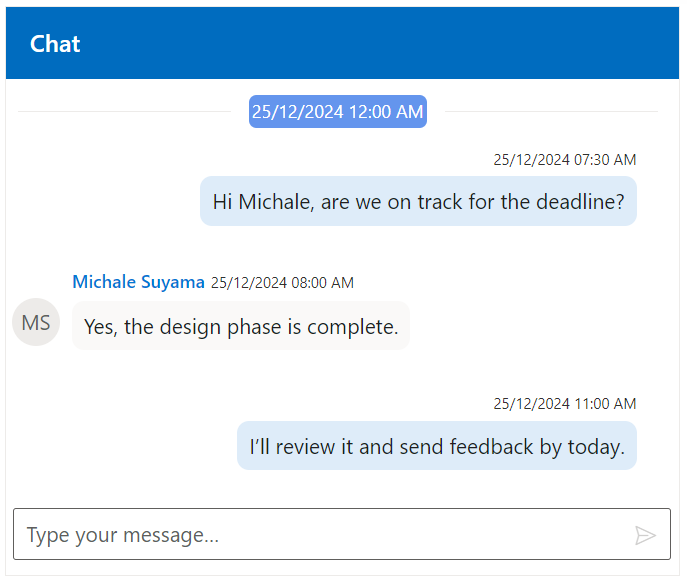Select the 'Hi Michale, are we on track' message bubble

pyautogui.click(x=418, y=201)
